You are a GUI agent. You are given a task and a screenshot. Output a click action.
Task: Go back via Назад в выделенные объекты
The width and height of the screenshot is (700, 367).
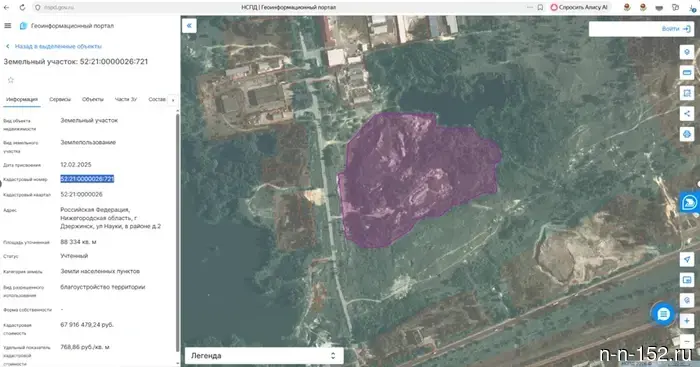tap(54, 46)
